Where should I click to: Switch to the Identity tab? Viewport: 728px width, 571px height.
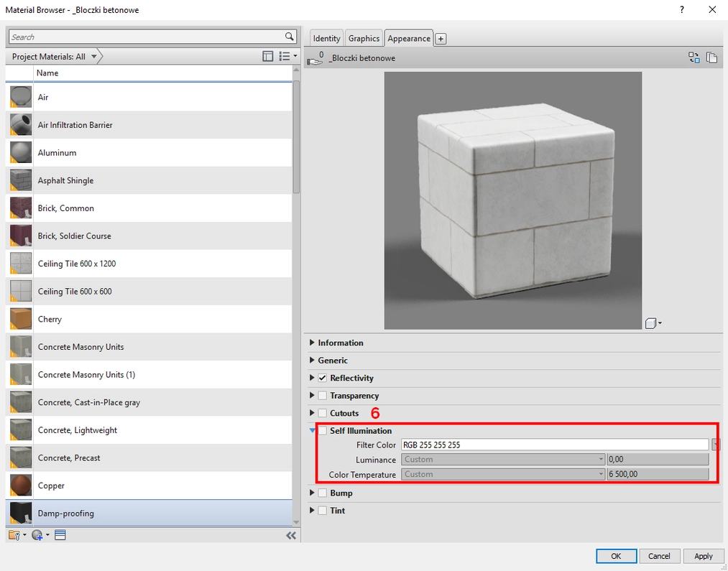(x=326, y=37)
